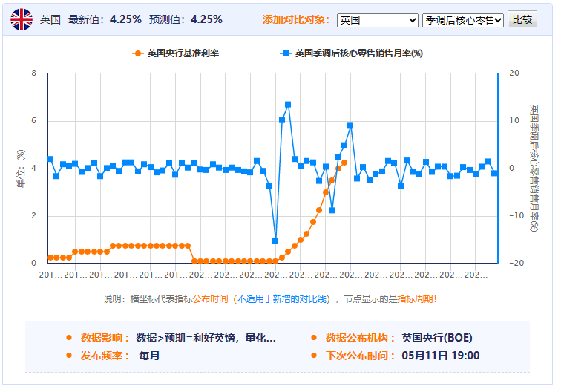Click the final blue data point on right
The height and width of the screenshot is (392, 564).
click(494, 173)
